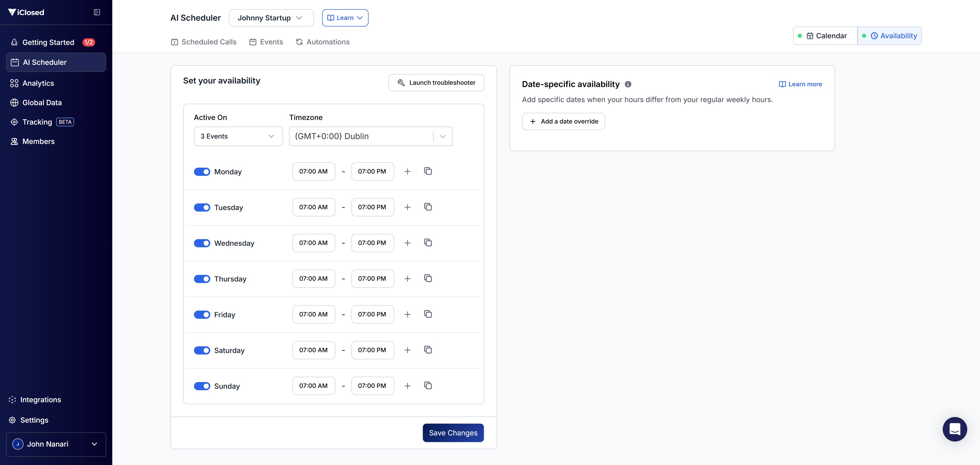Click Thursday start time field
The image size is (980, 465).
(313, 278)
